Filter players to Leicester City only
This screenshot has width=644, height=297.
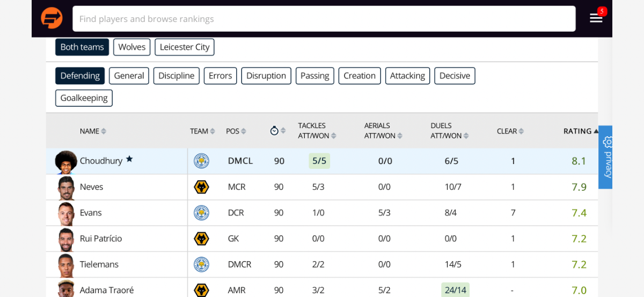[x=185, y=47]
